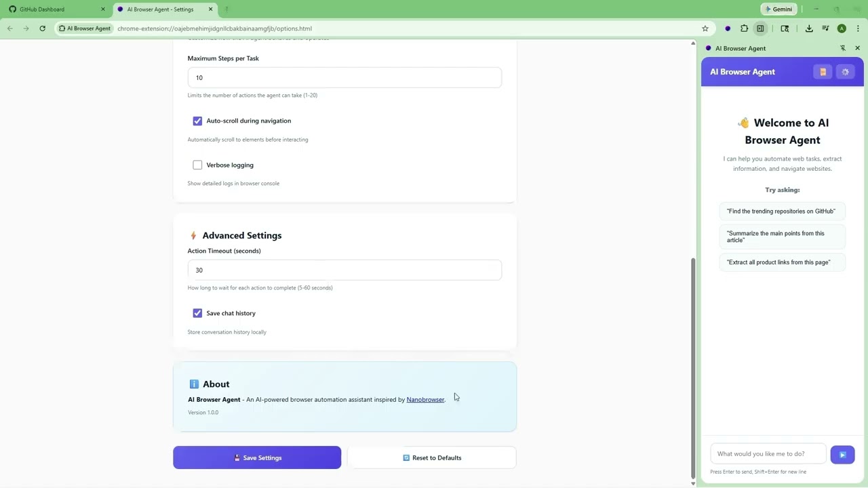This screenshot has width=868, height=488.
Task: Open a new tab with plus button
Action: click(x=226, y=9)
